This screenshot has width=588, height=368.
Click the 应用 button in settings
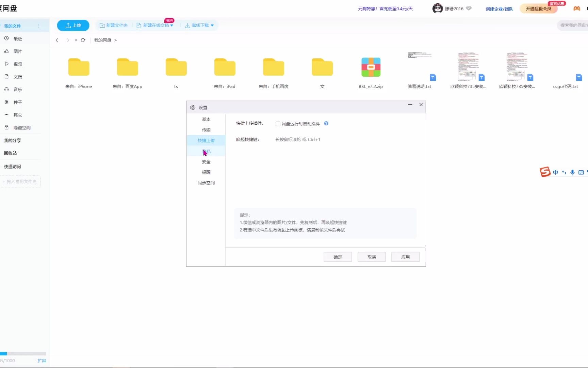pos(405,257)
